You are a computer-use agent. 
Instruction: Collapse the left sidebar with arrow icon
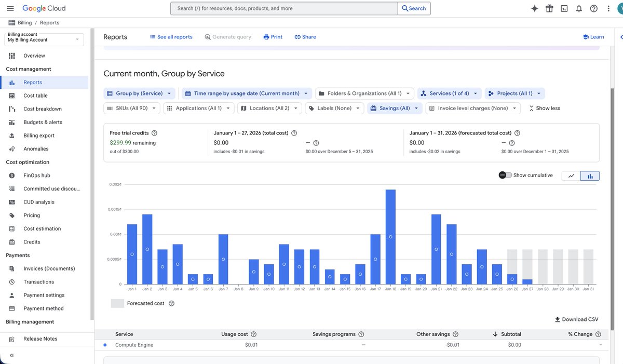11,356
